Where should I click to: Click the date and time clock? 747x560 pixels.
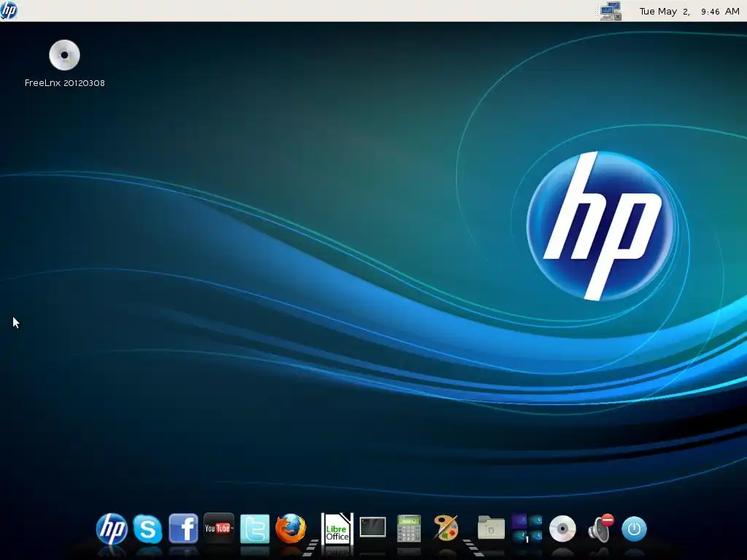click(x=689, y=11)
